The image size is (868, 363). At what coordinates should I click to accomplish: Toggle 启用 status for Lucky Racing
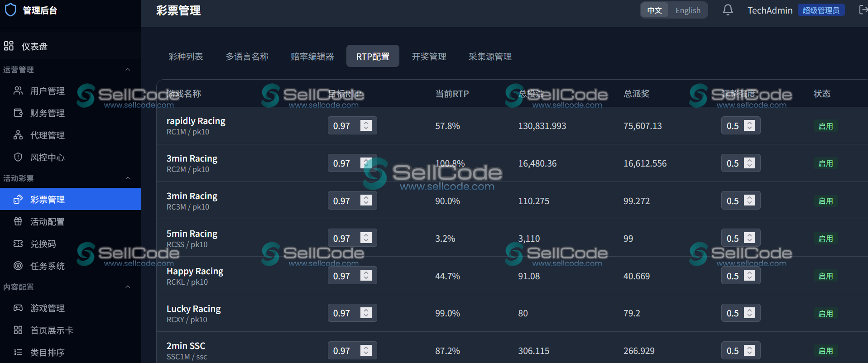click(825, 314)
